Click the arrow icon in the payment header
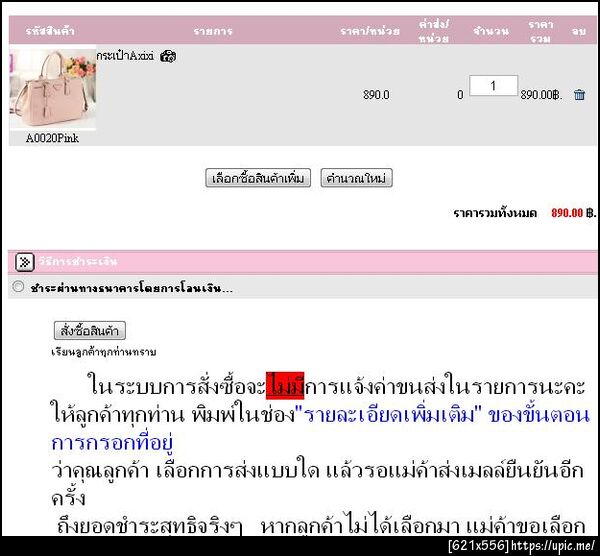This screenshot has height=556, width=600. click(x=24, y=262)
